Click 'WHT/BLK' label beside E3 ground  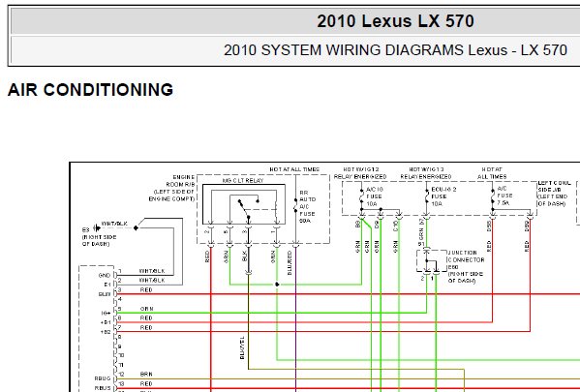tap(114, 224)
